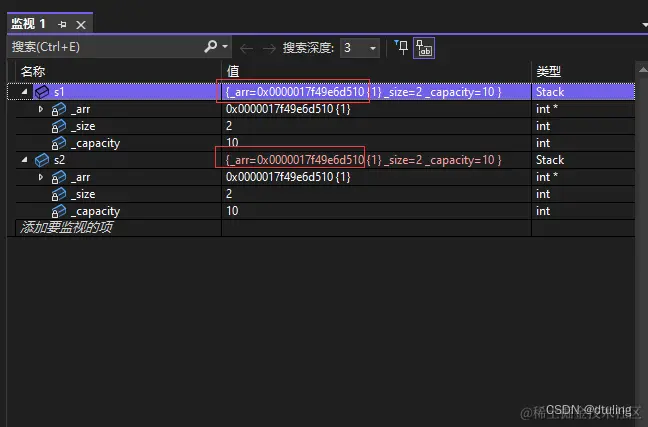This screenshot has height=427, width=648.
Task: Click s2 value starting {_arr=0x0000017f49e6d510
Action: pyautogui.click(x=363, y=160)
